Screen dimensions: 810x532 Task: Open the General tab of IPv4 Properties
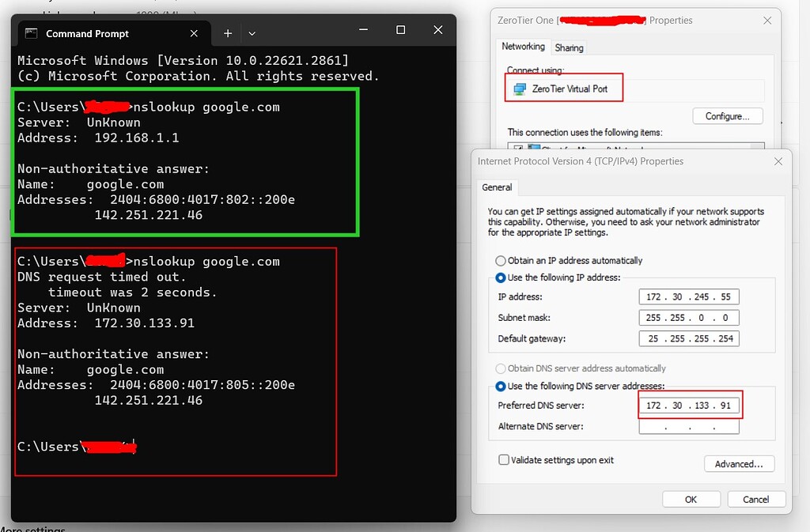[497, 187]
